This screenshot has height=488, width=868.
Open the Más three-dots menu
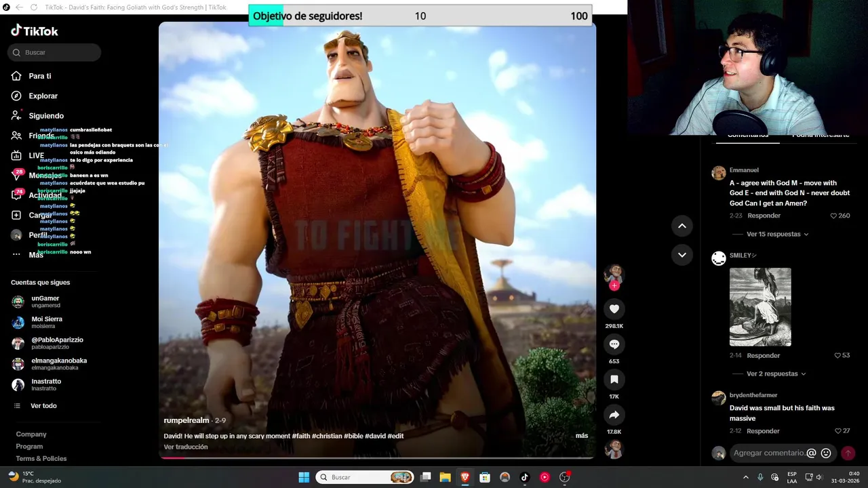[16, 255]
